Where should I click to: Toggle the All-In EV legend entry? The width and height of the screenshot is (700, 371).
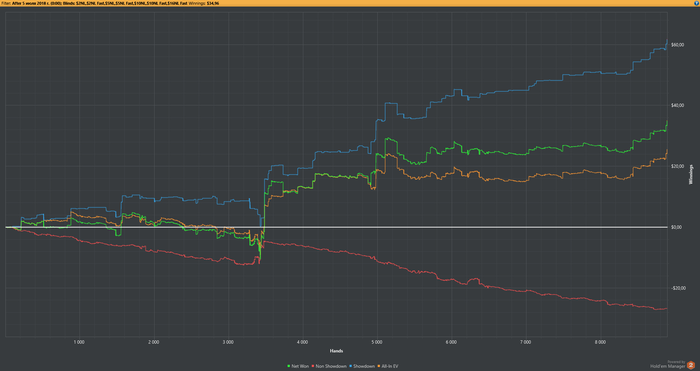pyautogui.click(x=387, y=366)
